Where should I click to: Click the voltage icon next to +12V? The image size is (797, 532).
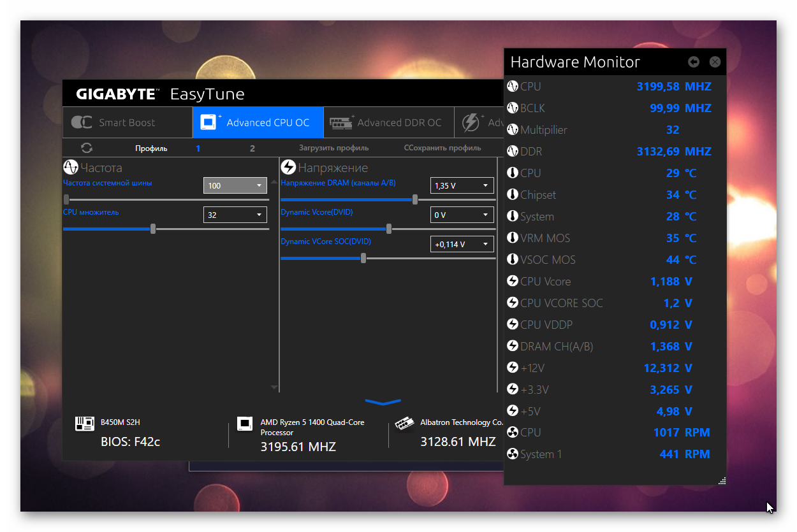tap(512, 368)
